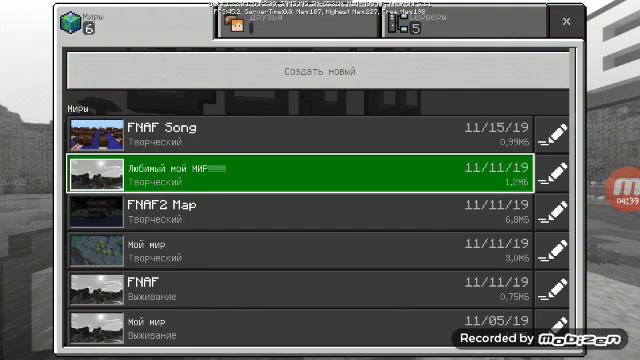Screen dimensions: 640x360
Task: Create a new world with Создать новый
Action: click(x=318, y=71)
